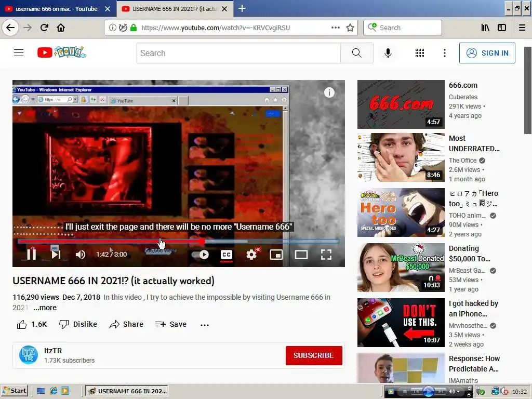Screen dimensions: 532x399
Task: Open MrBeast 'Donating $50,000' thumbnail
Action: click(401, 268)
